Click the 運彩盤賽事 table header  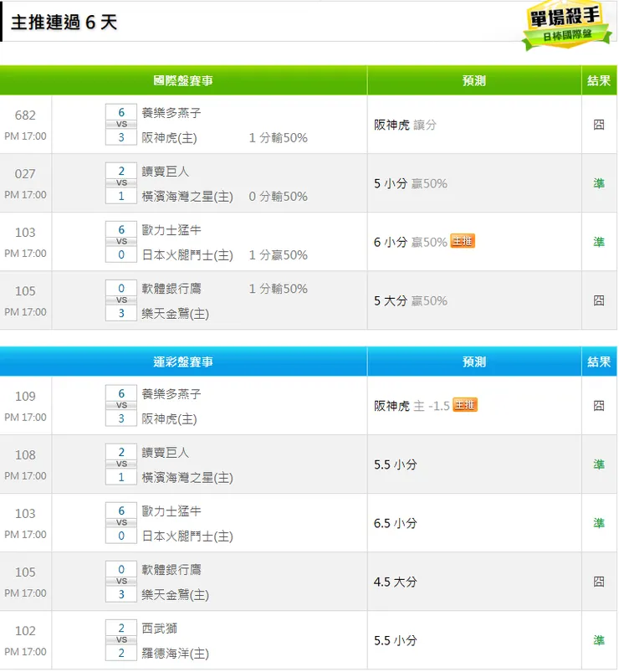pyautogui.click(x=183, y=362)
